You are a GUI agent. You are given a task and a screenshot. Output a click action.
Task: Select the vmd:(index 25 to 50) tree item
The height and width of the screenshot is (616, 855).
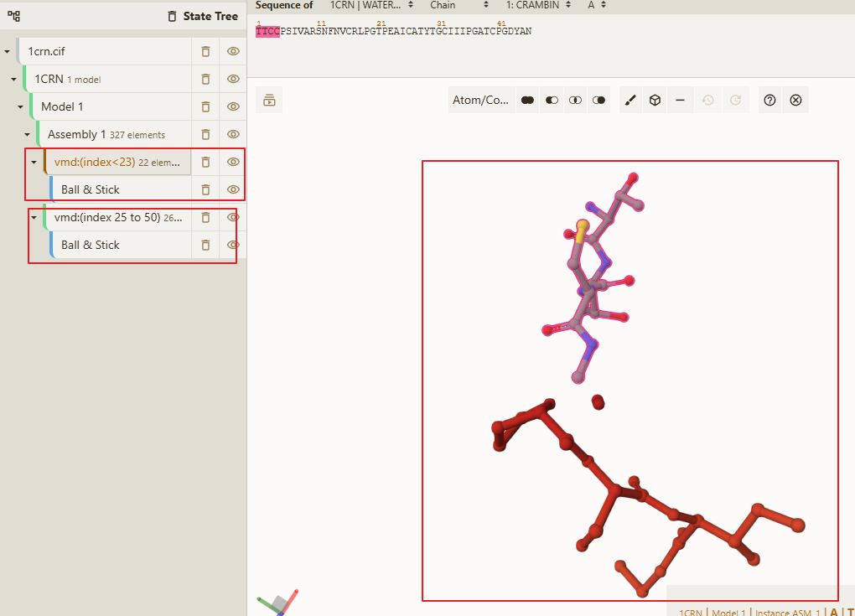pyautogui.click(x=118, y=218)
